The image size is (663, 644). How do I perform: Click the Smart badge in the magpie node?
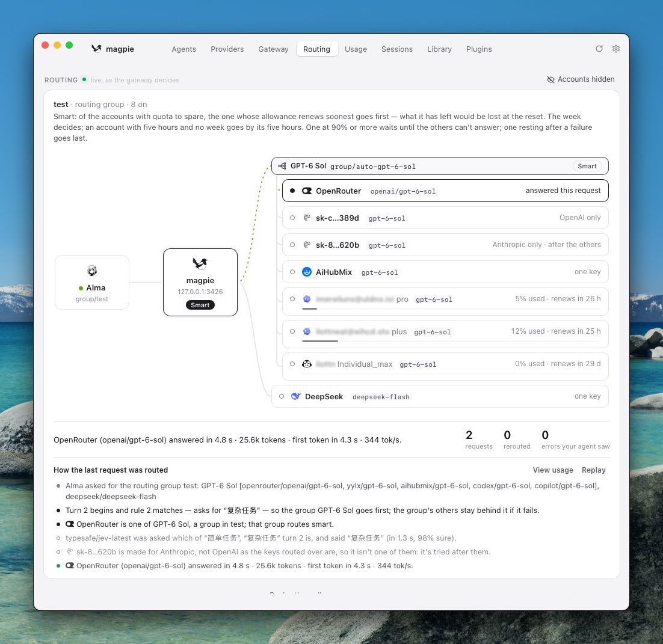pyautogui.click(x=200, y=305)
